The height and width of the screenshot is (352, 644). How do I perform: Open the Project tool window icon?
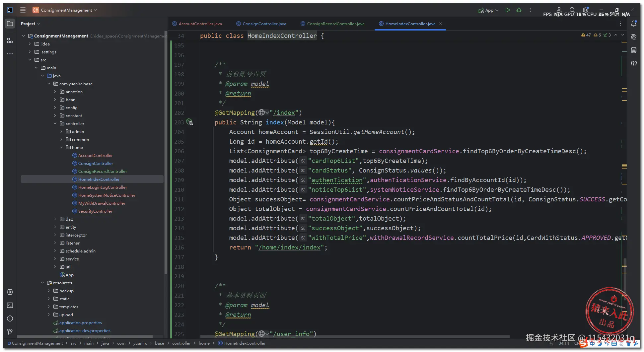(x=10, y=24)
